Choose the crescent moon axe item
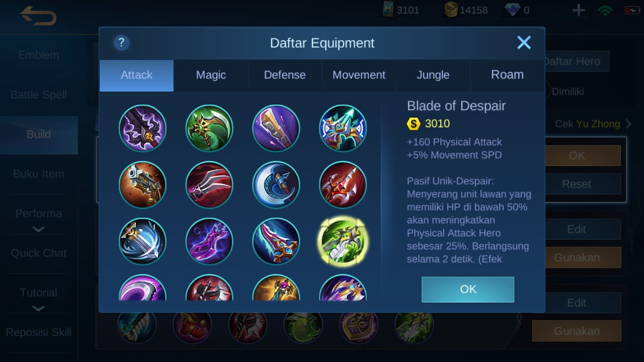The width and height of the screenshot is (644, 362). pyautogui.click(x=276, y=185)
